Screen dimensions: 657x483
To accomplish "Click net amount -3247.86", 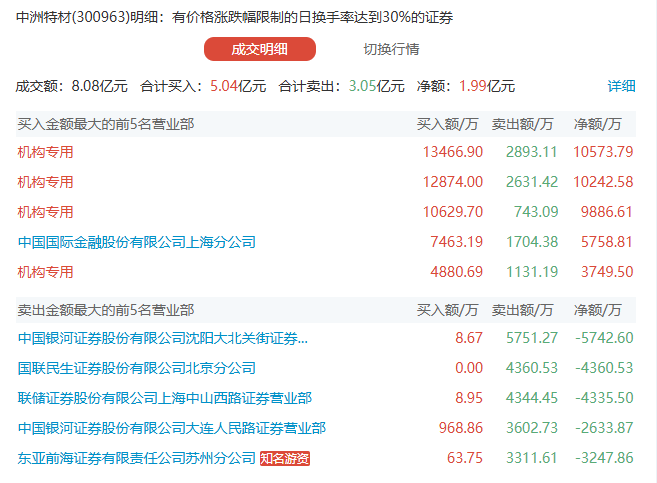I will 604,458.
